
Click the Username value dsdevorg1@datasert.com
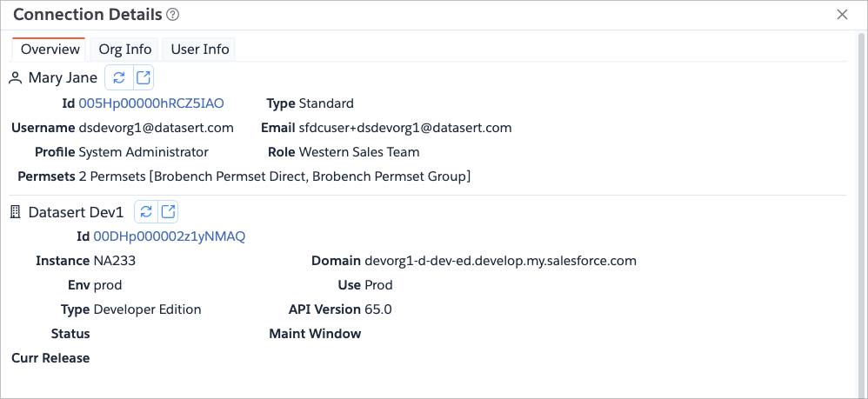(156, 128)
